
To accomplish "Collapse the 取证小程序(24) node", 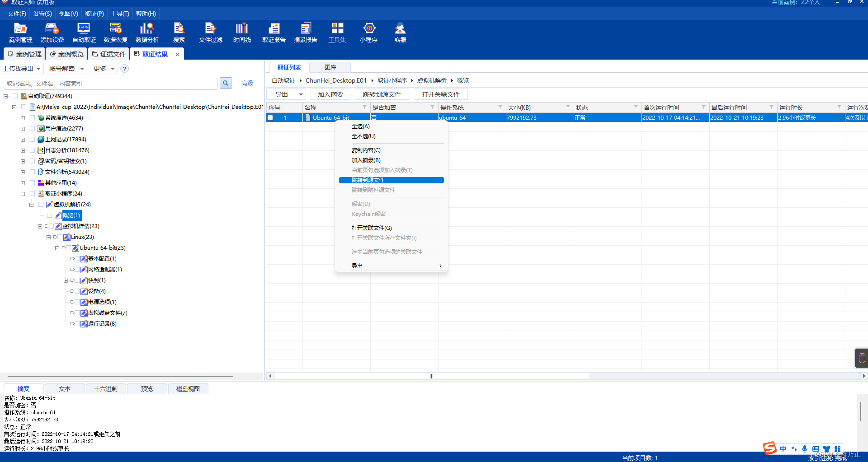I will click(23, 194).
